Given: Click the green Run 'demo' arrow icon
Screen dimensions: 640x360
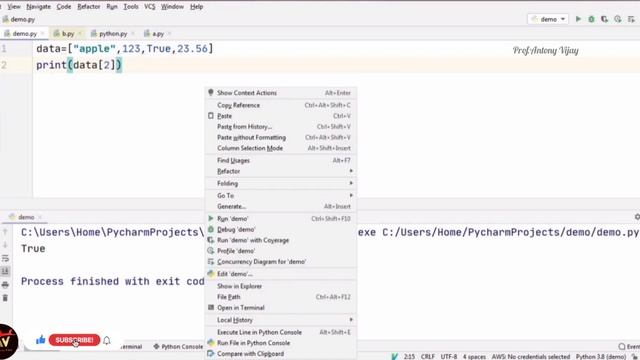Looking at the screenshot, I should coord(211,219).
